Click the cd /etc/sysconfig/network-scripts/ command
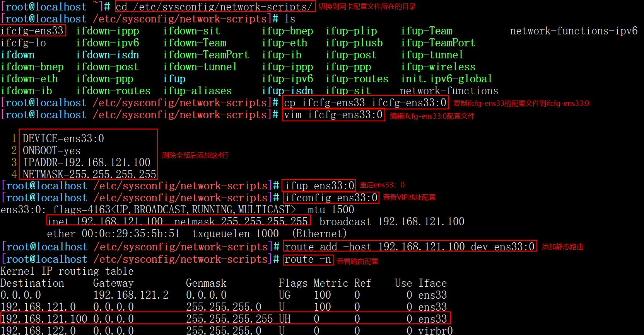 pos(215,7)
